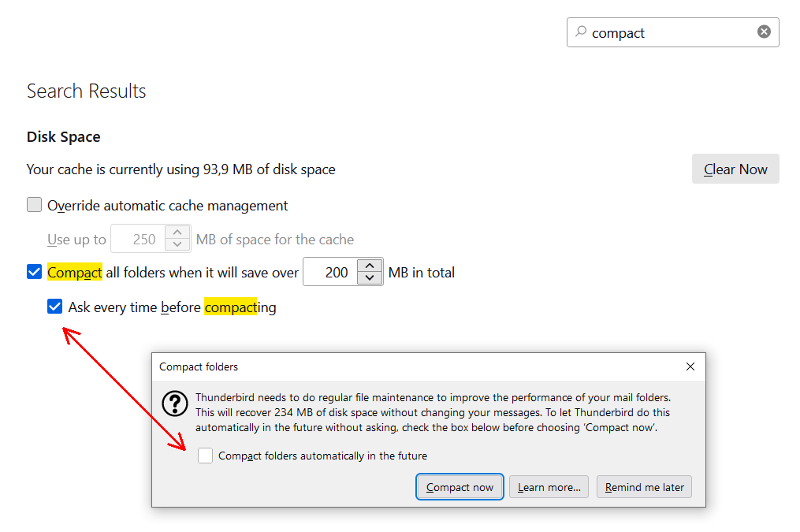Enable Override automatic cache management
800x532 pixels.
[35, 206]
